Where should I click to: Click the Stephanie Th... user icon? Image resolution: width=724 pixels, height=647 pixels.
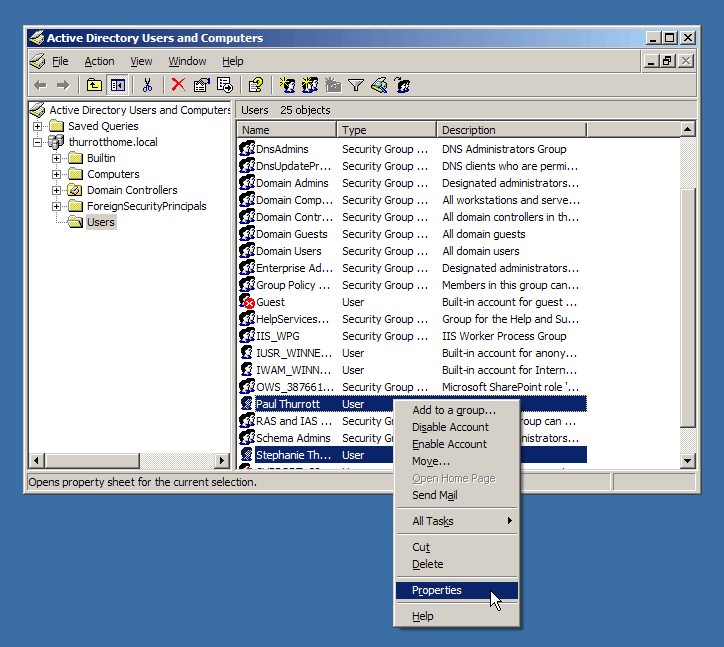(x=247, y=454)
